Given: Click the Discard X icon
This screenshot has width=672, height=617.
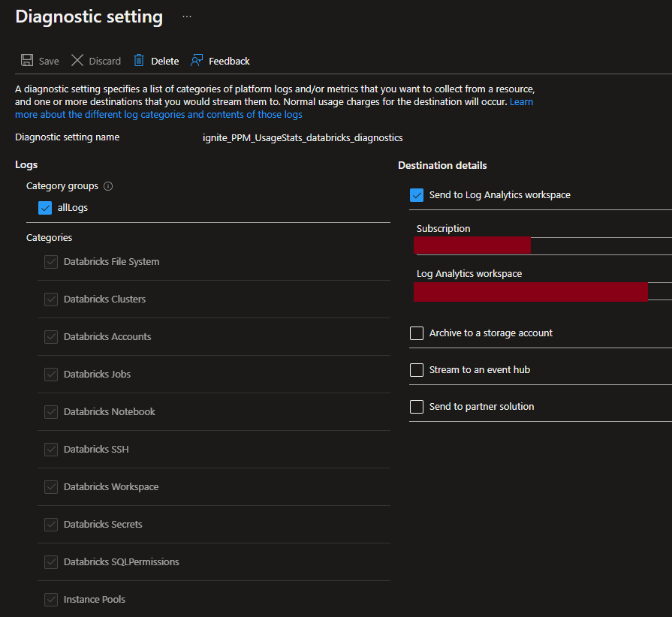Looking at the screenshot, I should coord(77,61).
